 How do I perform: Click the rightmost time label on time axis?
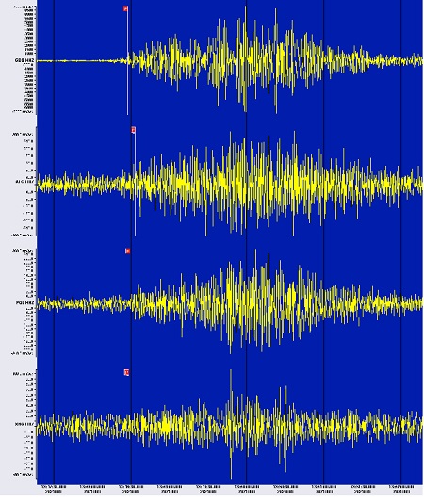[401, 489]
